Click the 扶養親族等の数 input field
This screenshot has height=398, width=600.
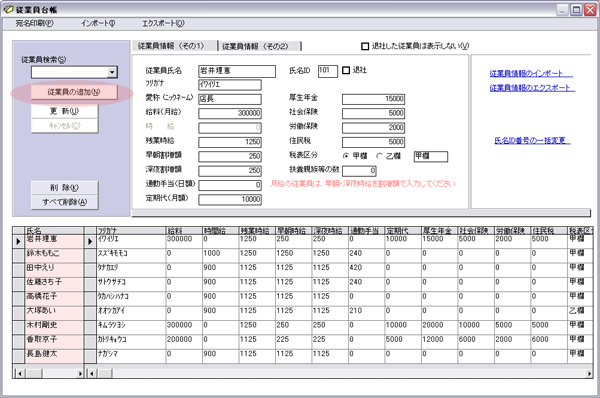(x=359, y=171)
